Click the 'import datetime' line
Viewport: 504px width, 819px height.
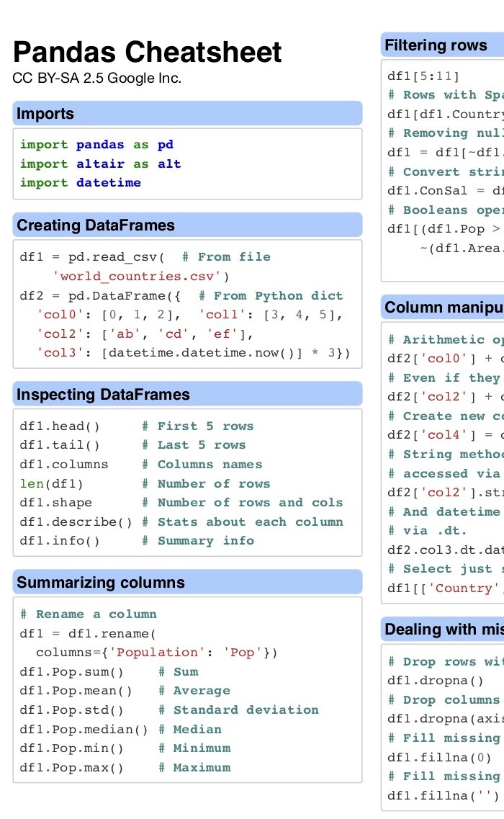(81, 183)
